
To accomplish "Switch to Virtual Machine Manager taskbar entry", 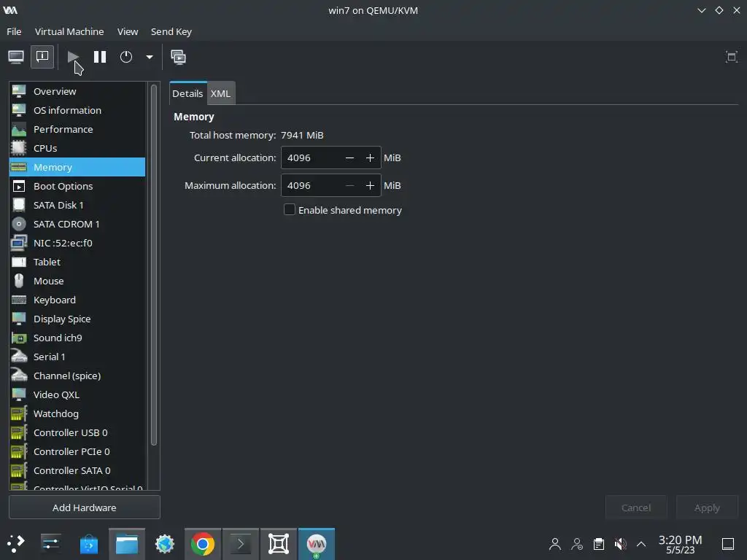I will (x=317, y=544).
